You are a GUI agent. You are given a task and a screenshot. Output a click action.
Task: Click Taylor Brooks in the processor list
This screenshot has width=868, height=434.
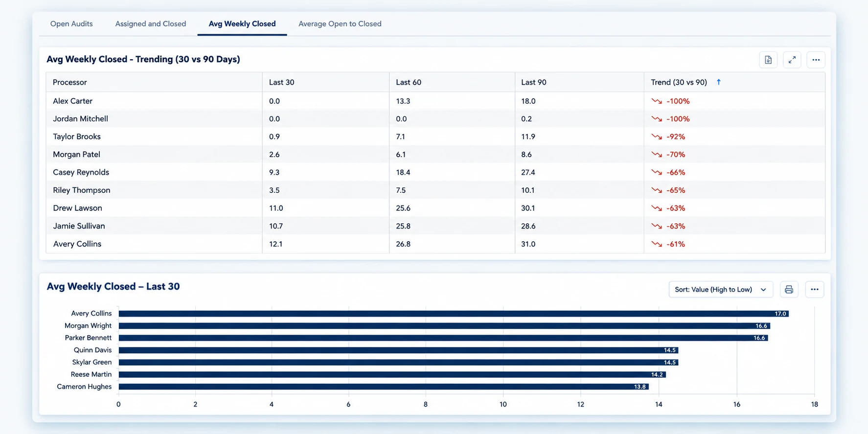pyautogui.click(x=77, y=137)
